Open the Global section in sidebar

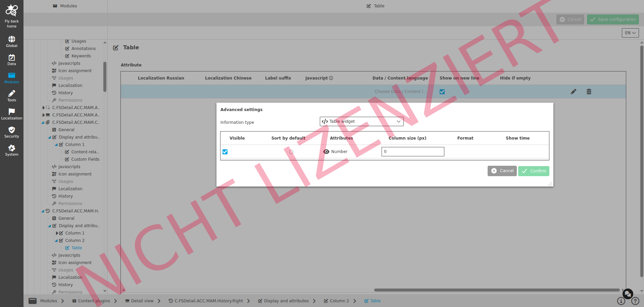(11, 42)
